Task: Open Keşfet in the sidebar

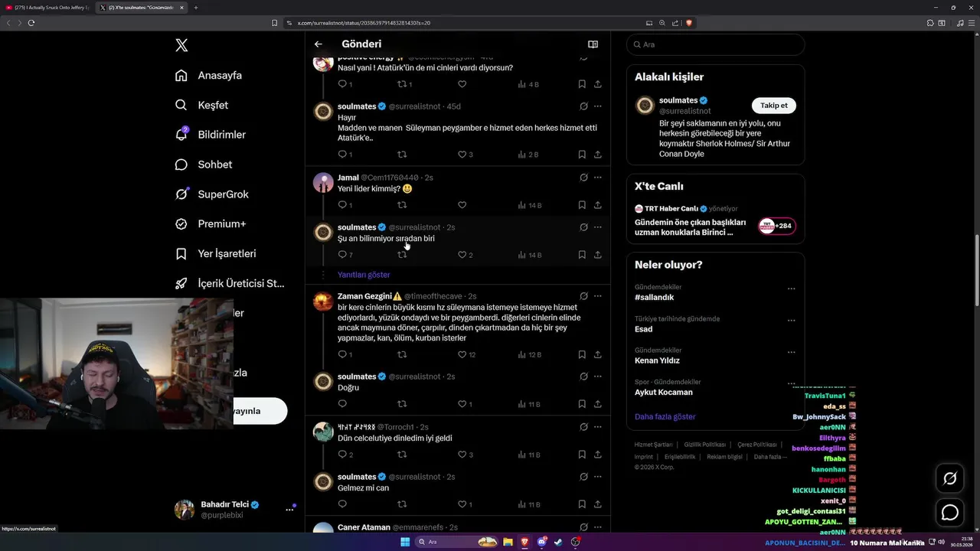Action: pos(202,105)
